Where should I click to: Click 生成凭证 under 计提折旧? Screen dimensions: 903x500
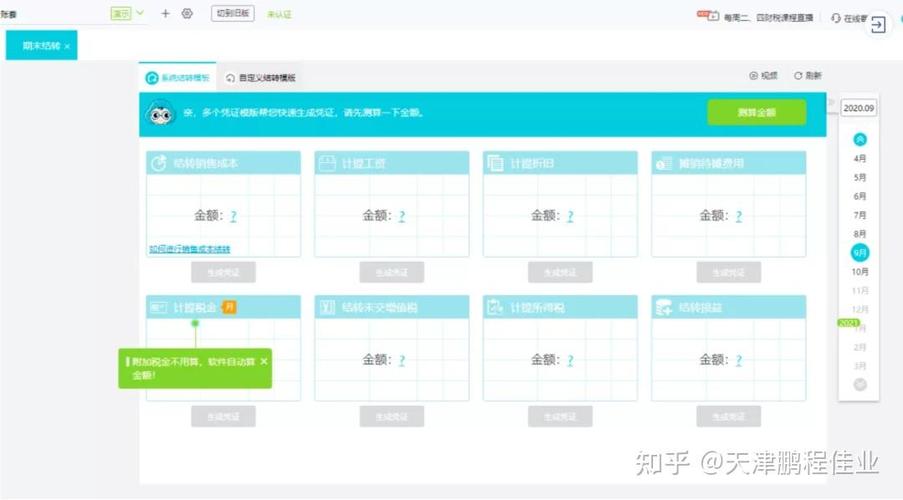click(x=560, y=272)
